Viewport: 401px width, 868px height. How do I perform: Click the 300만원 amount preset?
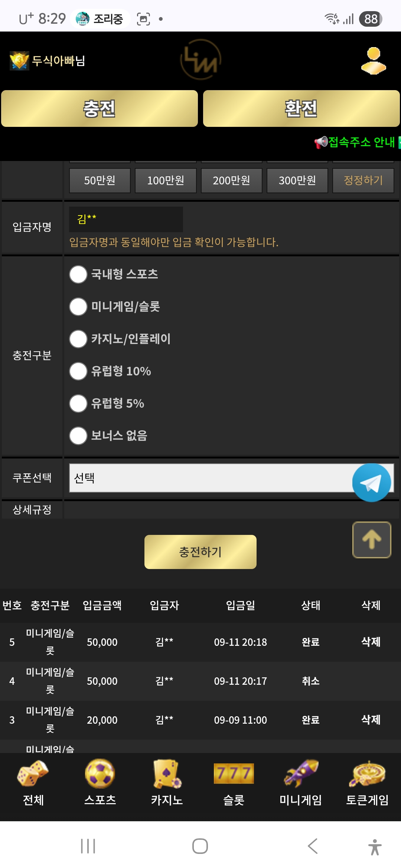pyautogui.click(x=297, y=181)
